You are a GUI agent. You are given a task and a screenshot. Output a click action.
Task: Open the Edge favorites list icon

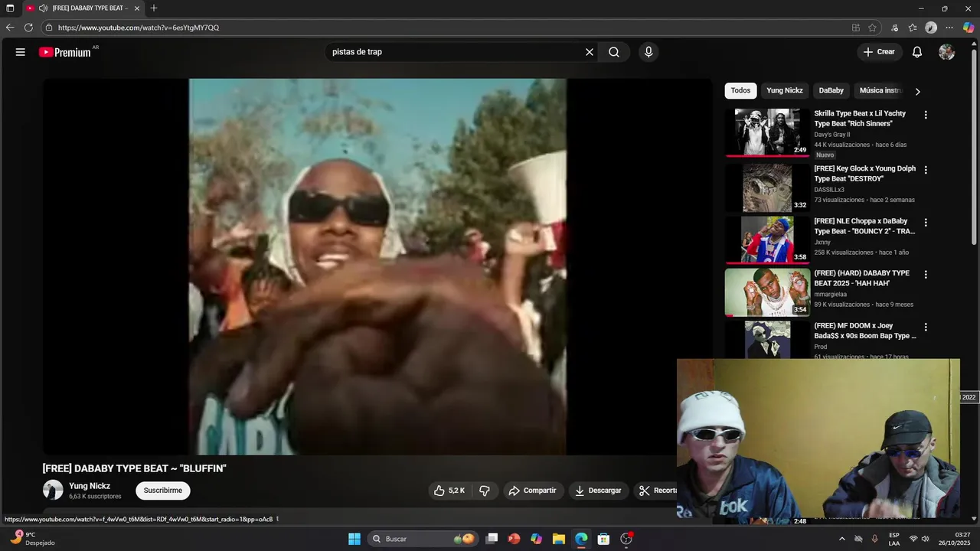913,28
